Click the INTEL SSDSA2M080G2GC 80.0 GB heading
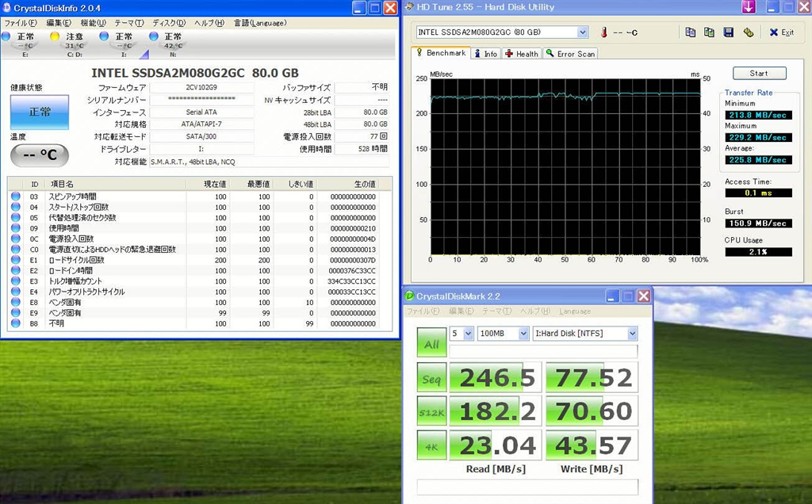Viewport: 812px width, 504px height. point(195,73)
